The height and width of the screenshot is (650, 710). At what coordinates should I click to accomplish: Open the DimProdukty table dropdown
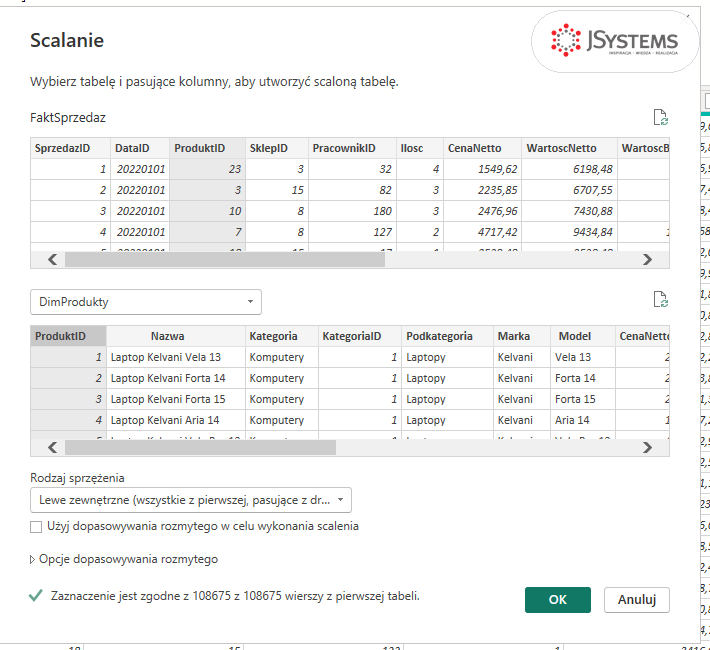[x=146, y=302]
